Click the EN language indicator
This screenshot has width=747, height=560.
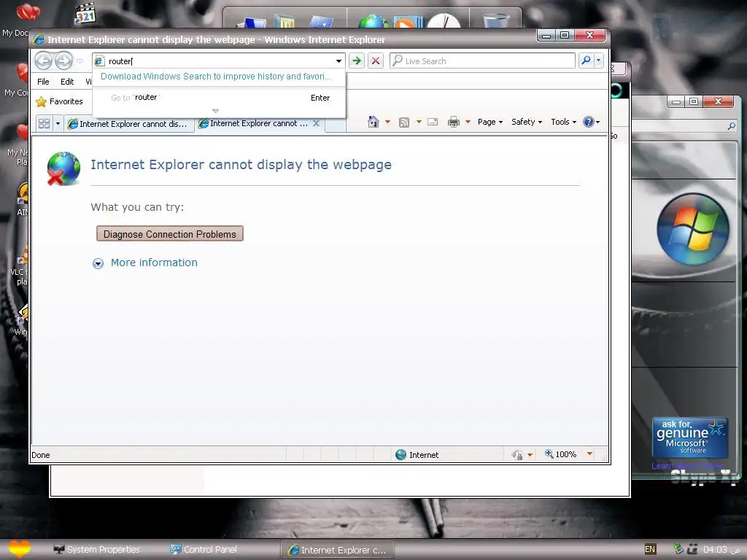[x=650, y=549]
